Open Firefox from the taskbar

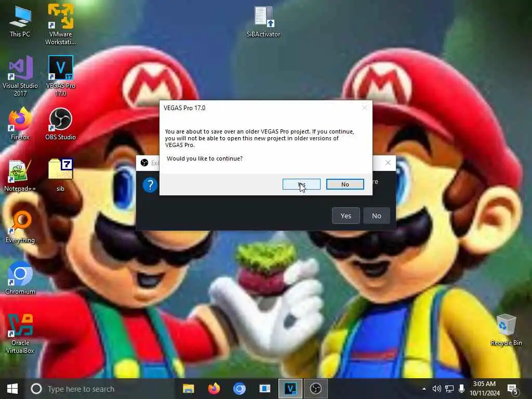tap(214, 389)
